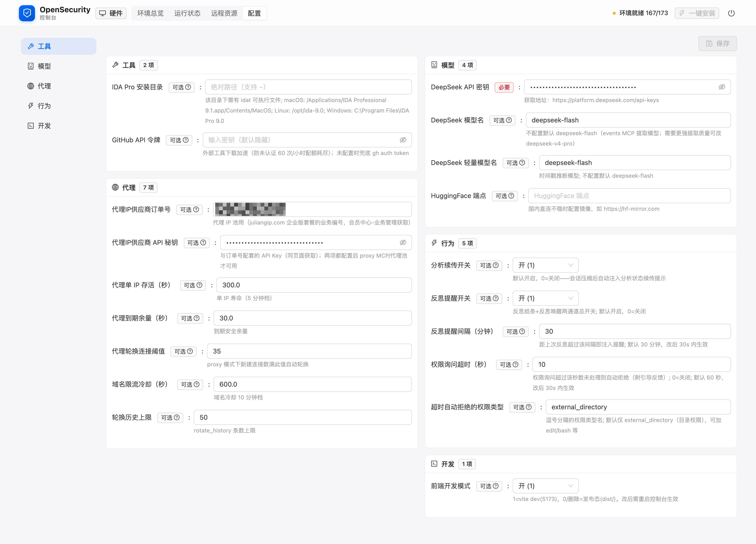
Task: Switch to the 远程资源 tab
Action: (224, 13)
